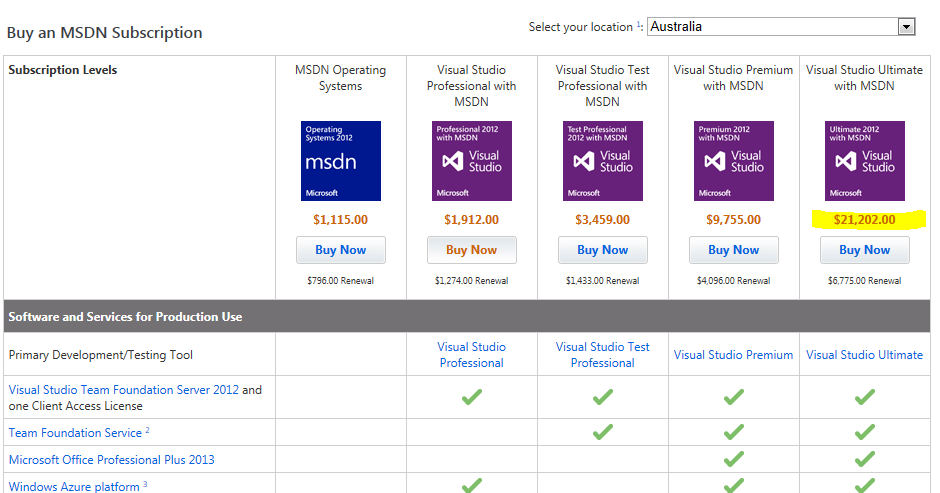Click Visual Studio Test Professional with MSDN heading
The height and width of the screenshot is (493, 940).
(x=602, y=86)
